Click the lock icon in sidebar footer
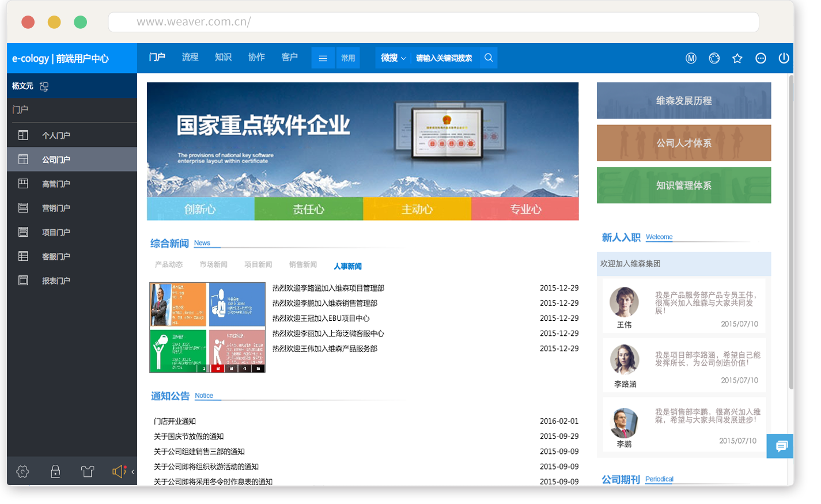 click(x=55, y=472)
